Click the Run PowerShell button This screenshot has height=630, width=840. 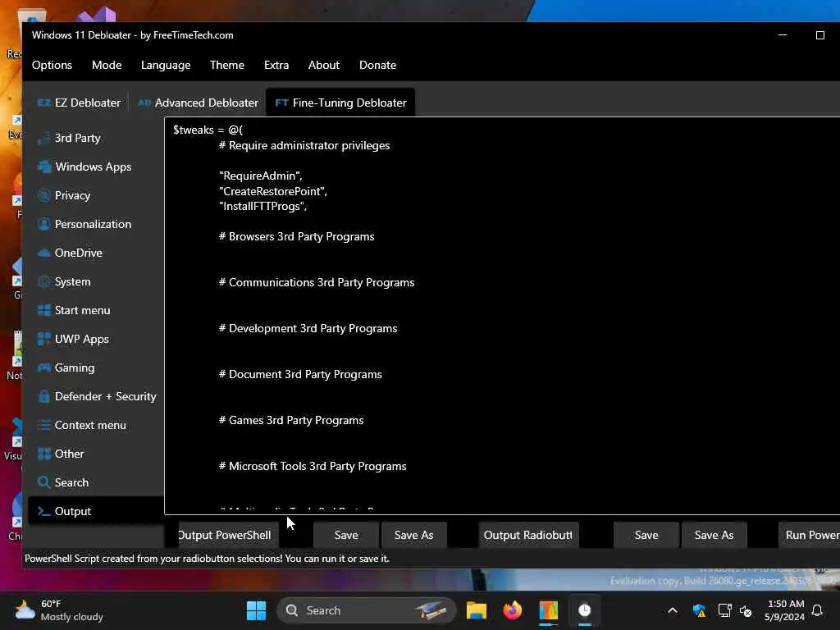tap(810, 535)
